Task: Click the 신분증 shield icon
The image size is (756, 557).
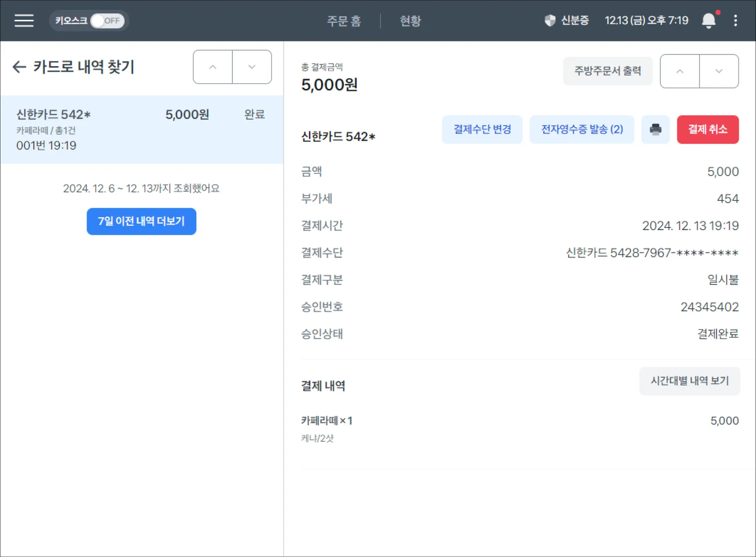Action: (x=550, y=20)
